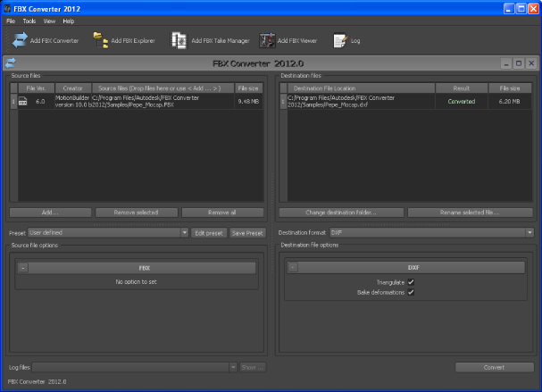Image resolution: width=542 pixels, height=392 pixels.
Task: Click the Destination File Location column header
Action: click(362, 88)
